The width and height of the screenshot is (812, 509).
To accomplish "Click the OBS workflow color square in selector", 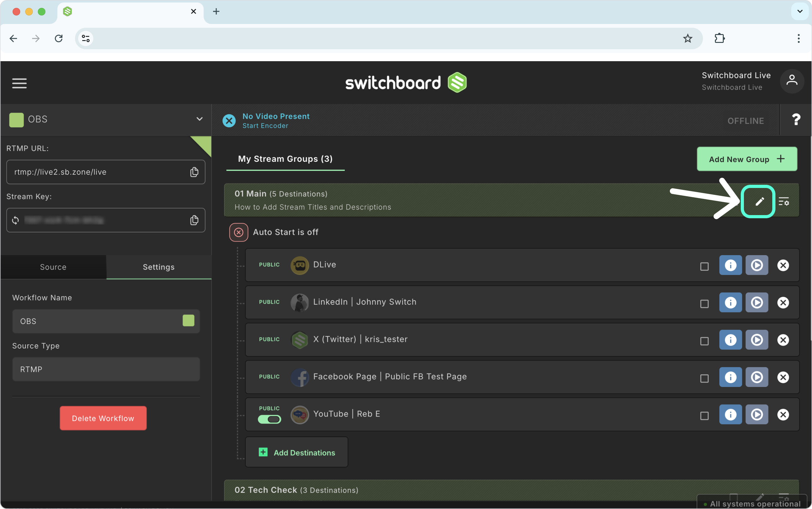I will (x=16, y=120).
